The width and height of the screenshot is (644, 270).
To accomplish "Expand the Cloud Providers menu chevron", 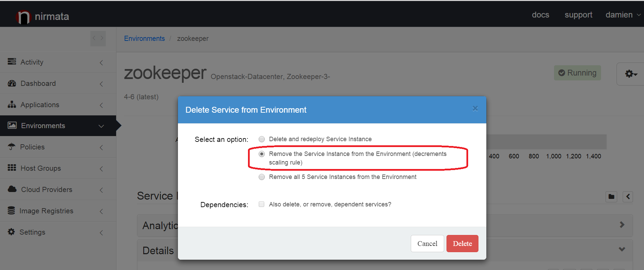I will (x=101, y=190).
